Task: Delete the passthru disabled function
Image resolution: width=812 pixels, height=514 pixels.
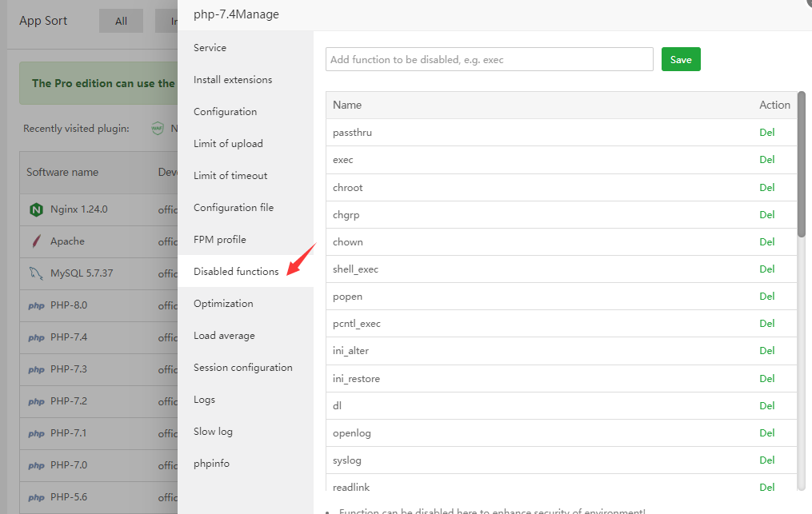Action: [767, 133]
